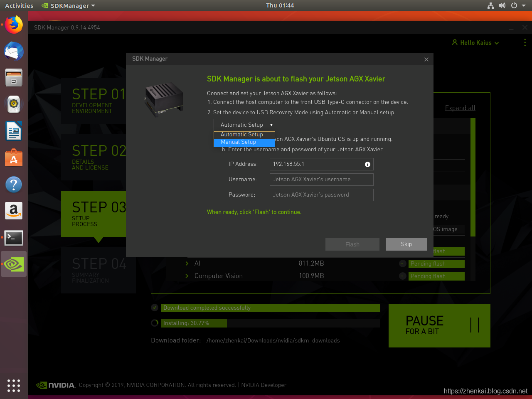Click the Jetson AGX Xavier device image
The image size is (532, 399).
[164, 99]
